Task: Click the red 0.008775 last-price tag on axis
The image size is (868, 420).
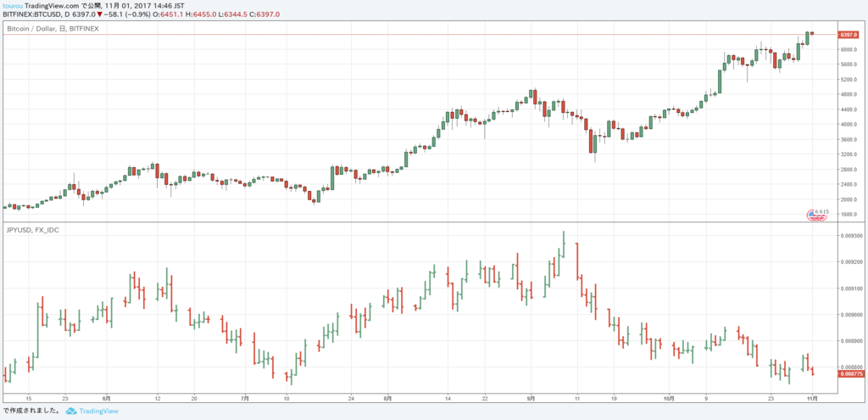Action: (849, 374)
